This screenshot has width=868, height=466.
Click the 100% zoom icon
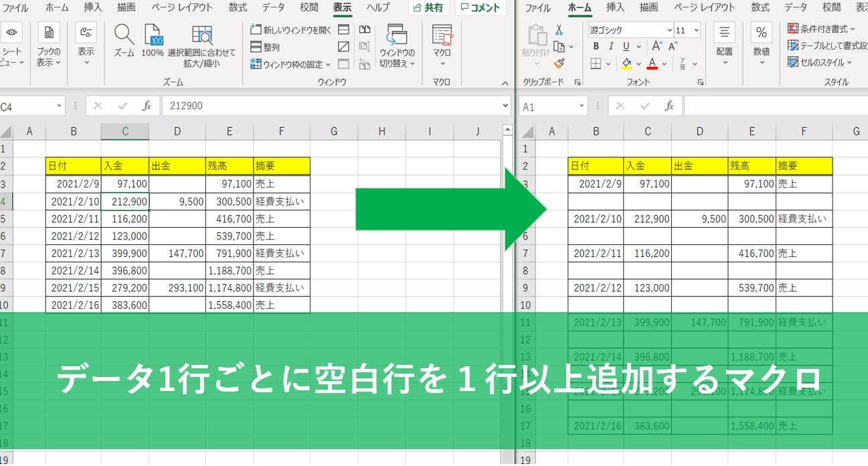coord(153,40)
